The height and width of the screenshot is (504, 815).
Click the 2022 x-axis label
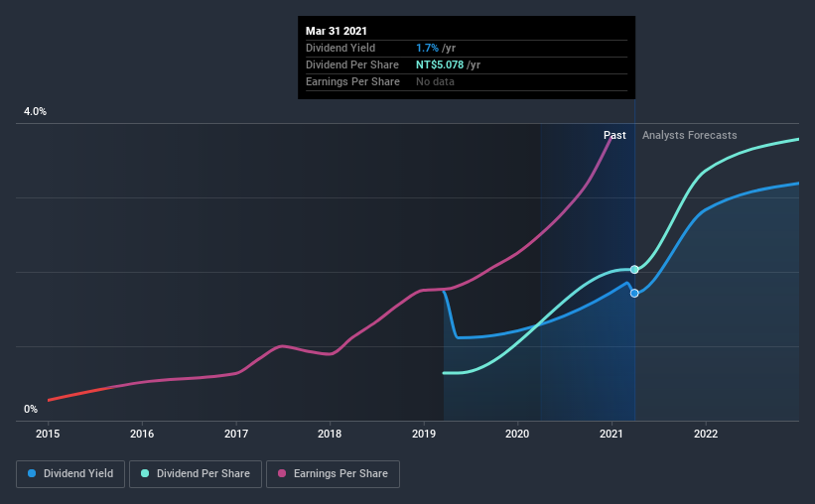coord(706,434)
